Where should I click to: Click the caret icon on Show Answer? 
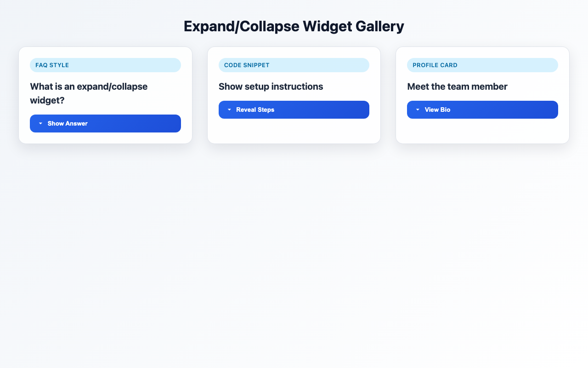(x=40, y=124)
